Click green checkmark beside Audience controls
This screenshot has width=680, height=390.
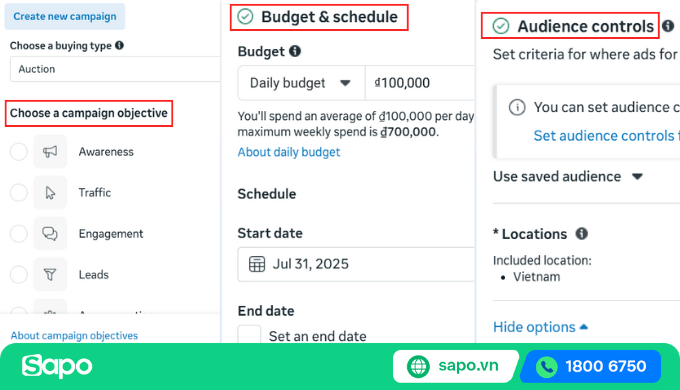point(501,26)
